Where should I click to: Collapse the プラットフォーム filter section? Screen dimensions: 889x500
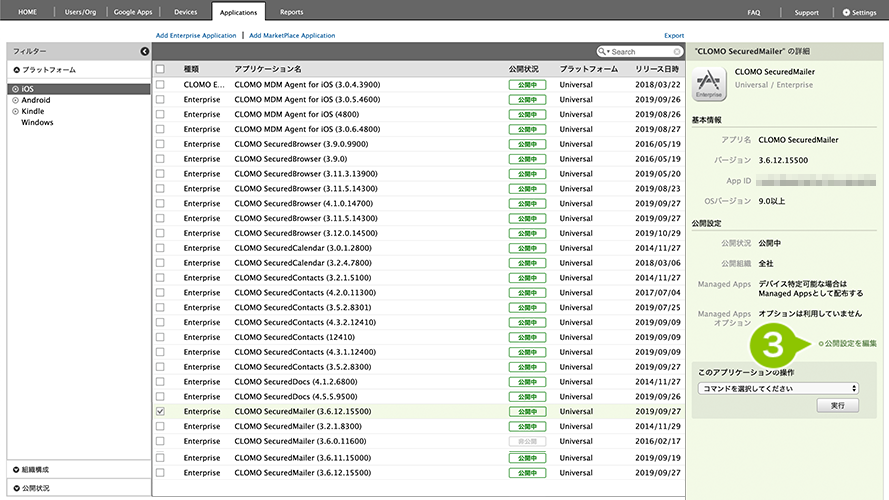pos(16,70)
